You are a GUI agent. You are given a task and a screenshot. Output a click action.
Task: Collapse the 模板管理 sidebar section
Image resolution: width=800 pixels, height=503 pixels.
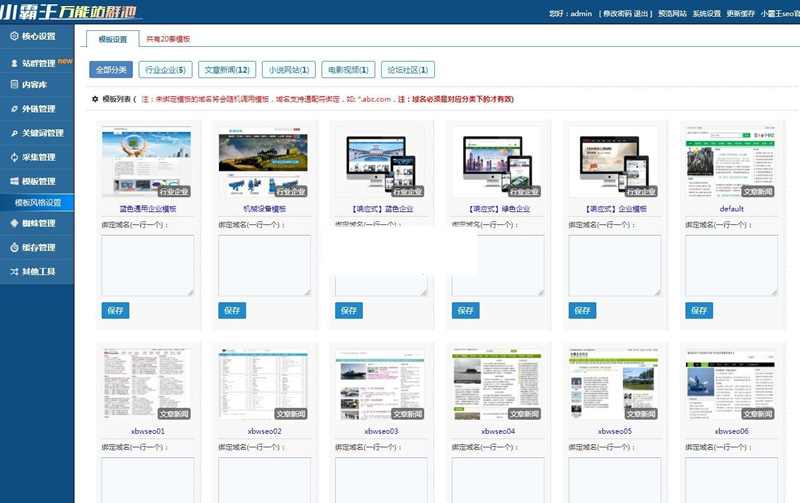coord(38,181)
